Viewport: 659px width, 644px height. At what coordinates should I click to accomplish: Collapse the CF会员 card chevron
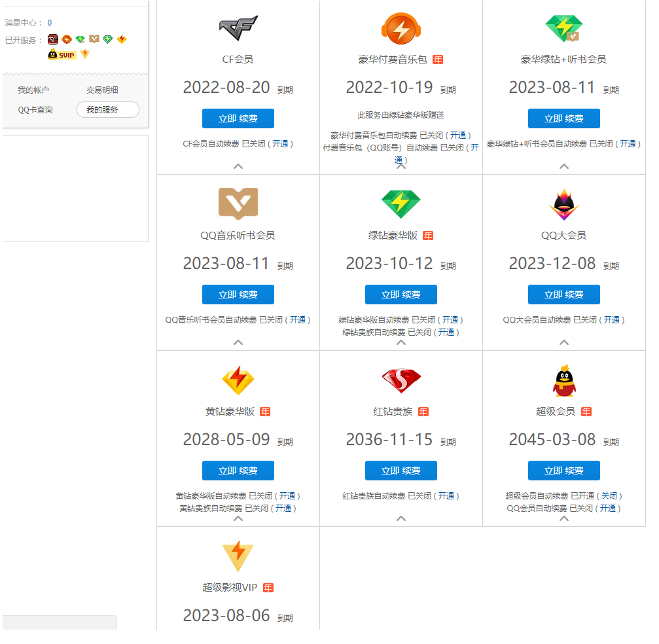point(238,166)
